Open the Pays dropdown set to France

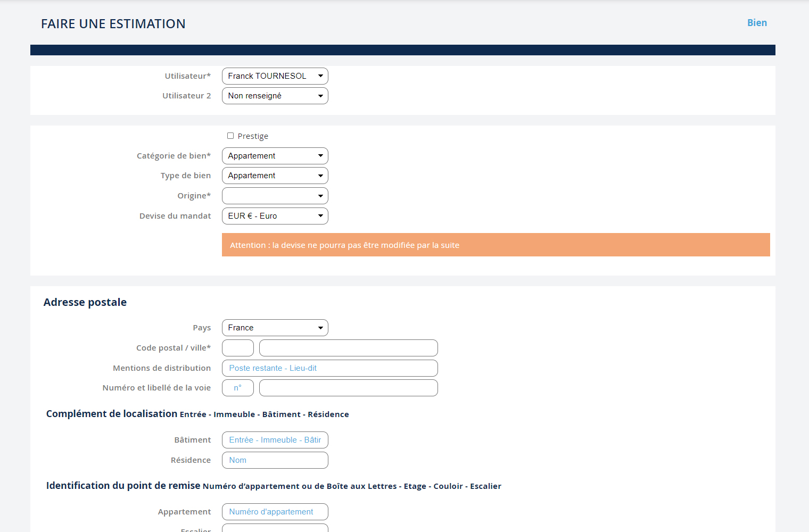coord(275,328)
